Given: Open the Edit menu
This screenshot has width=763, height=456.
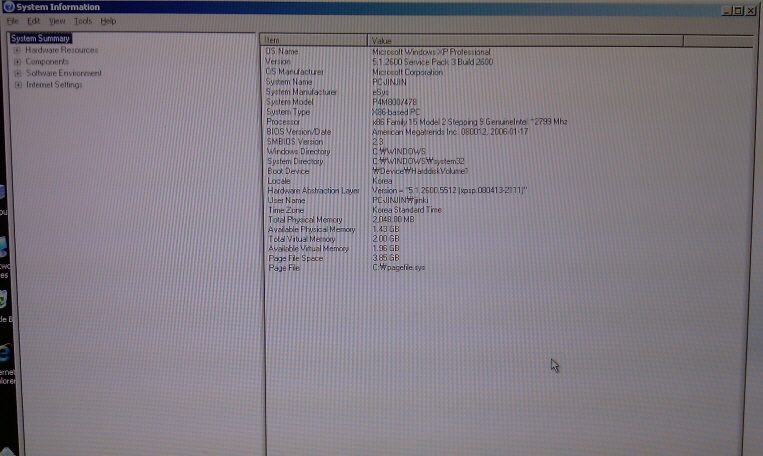Looking at the screenshot, I should tap(33, 21).
